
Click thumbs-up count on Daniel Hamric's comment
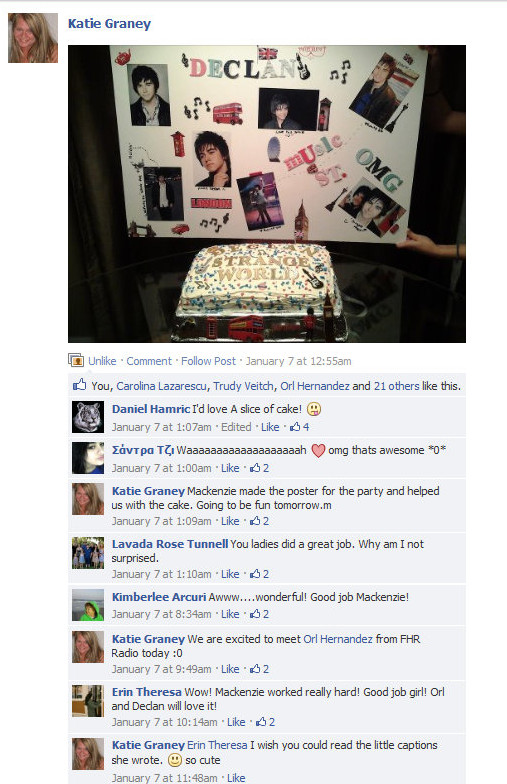[x=300, y=427]
